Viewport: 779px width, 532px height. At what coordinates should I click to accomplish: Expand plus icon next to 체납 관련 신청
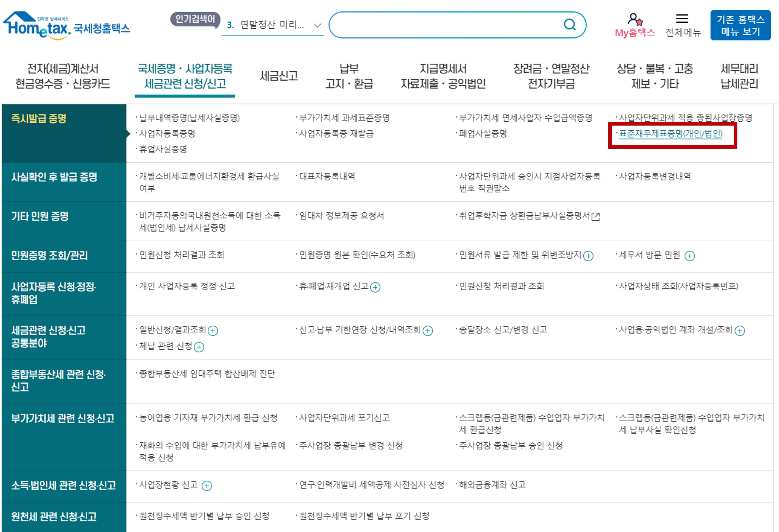point(199,347)
